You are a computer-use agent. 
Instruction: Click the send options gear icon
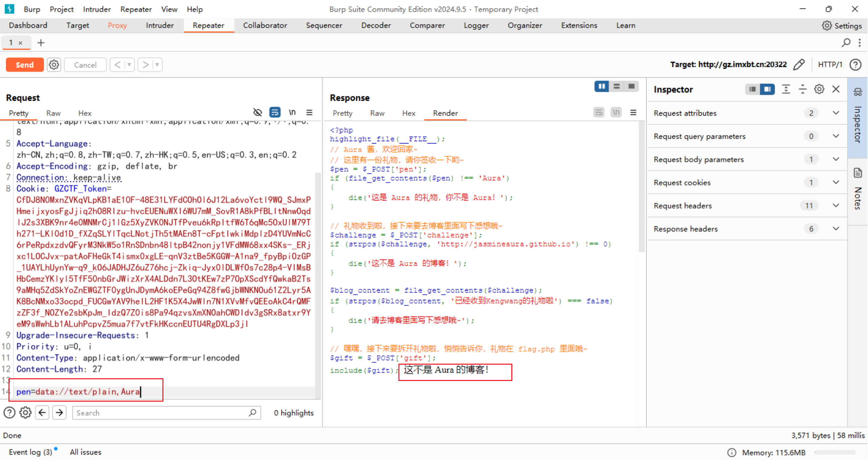coord(54,64)
